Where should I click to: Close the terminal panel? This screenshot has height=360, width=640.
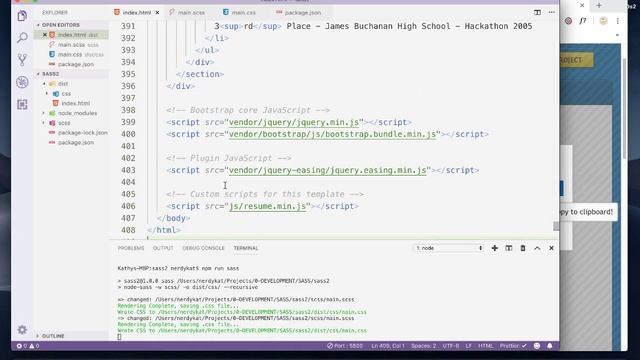coord(551,248)
